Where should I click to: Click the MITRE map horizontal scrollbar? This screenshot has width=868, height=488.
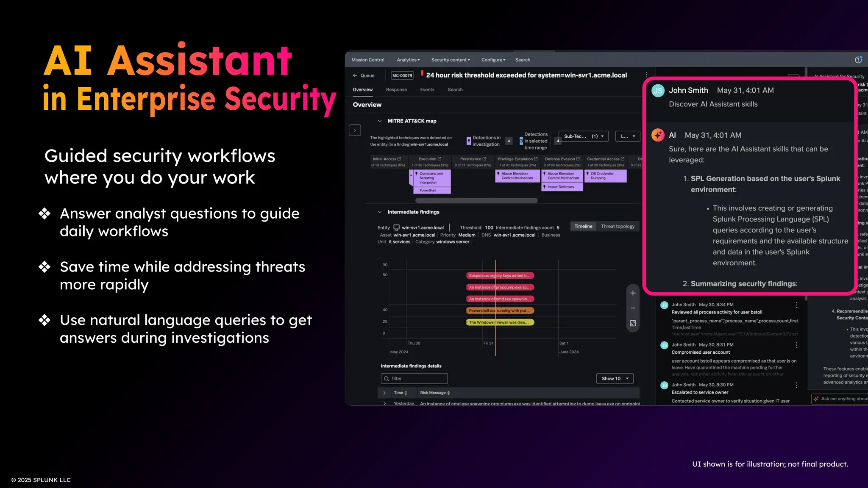[x=476, y=200]
